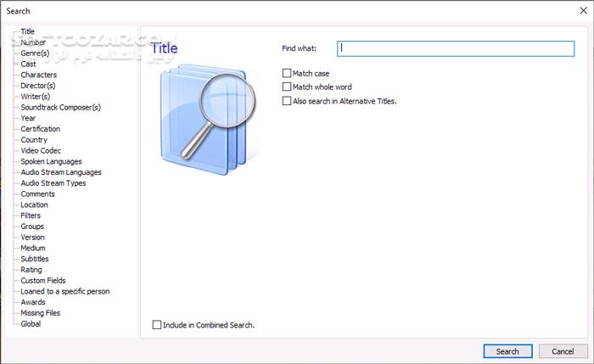This screenshot has height=364, width=594.
Task: Select Missing Files in the tree
Action: coord(40,313)
